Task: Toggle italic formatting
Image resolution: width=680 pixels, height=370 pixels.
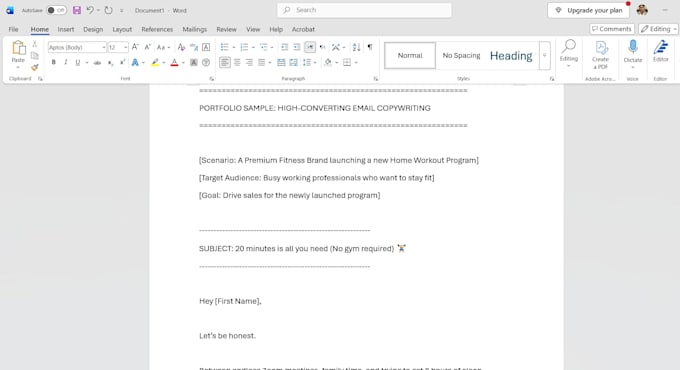Action: coord(65,62)
